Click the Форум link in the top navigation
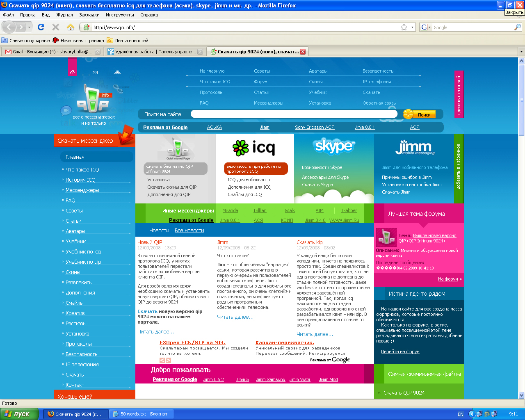Viewport: 525px width, 420px height. (x=260, y=82)
